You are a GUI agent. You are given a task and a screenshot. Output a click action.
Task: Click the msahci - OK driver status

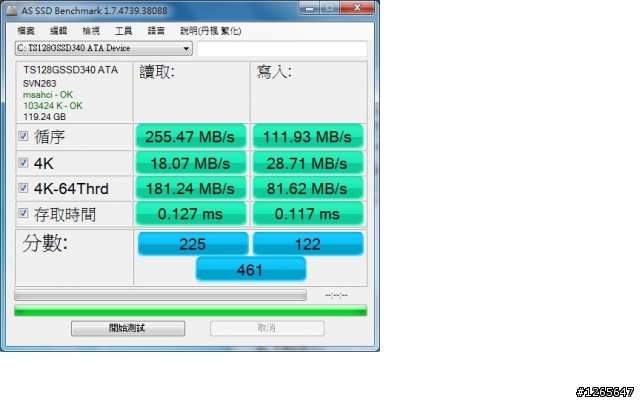tap(48, 95)
